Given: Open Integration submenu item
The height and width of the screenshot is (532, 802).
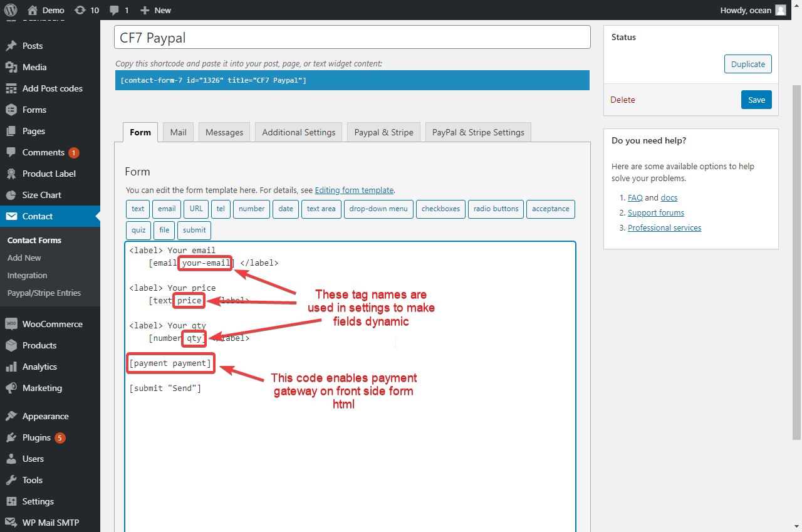Looking at the screenshot, I should [27, 275].
